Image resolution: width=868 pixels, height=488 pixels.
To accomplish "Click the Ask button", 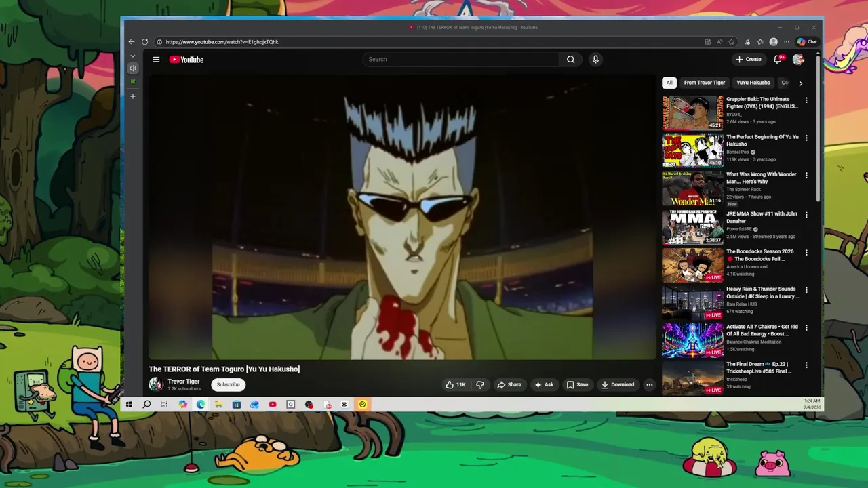I will pyautogui.click(x=544, y=385).
